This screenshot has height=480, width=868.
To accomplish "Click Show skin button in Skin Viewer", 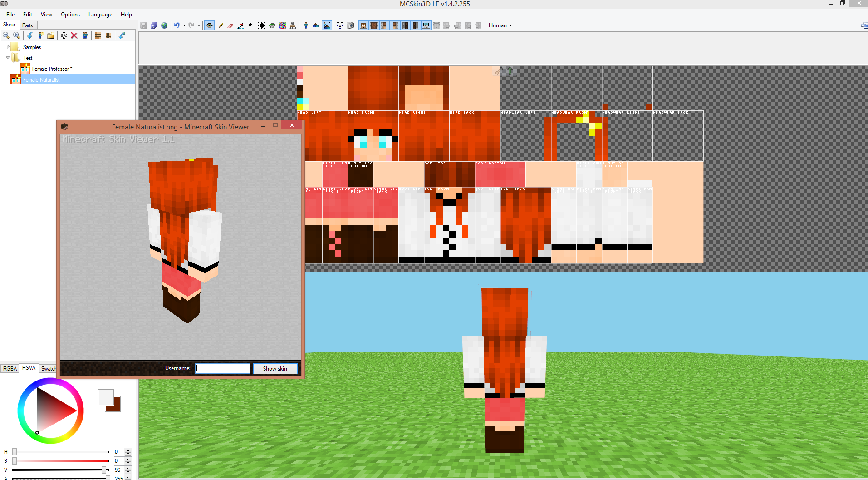I will click(x=275, y=369).
